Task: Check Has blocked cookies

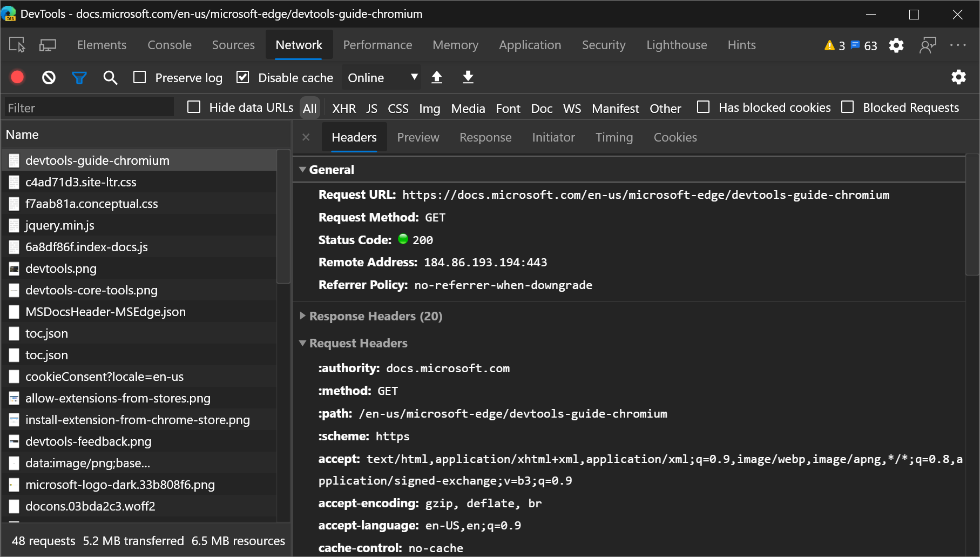Action: [703, 107]
